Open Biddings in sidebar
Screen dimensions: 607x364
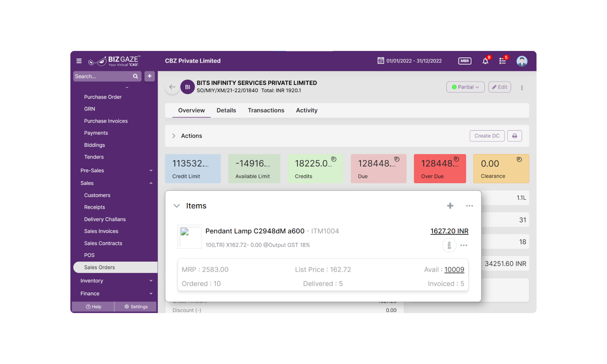(95, 145)
